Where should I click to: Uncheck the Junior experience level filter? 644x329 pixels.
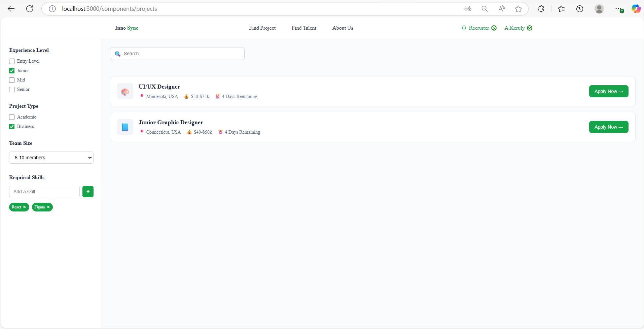pyautogui.click(x=11, y=70)
